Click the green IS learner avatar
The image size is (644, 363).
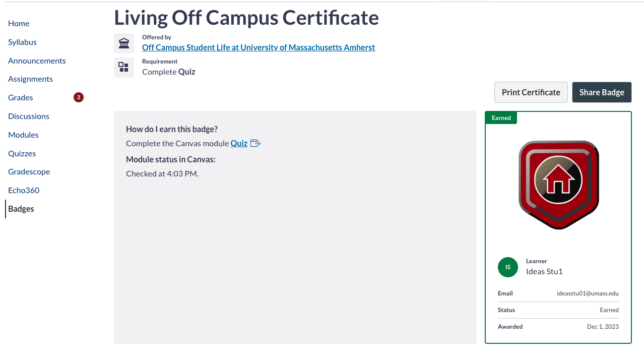tap(507, 267)
